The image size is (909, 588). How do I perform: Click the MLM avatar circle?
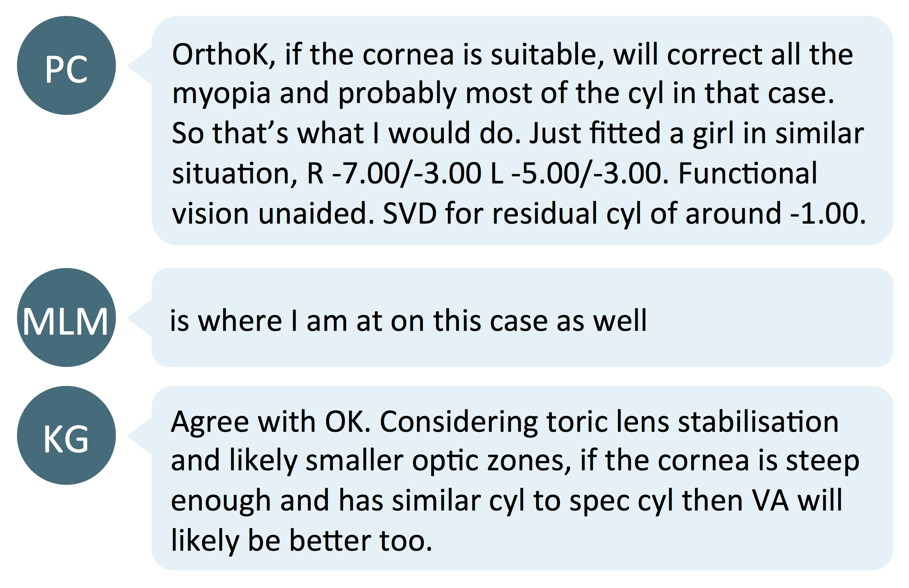point(66,317)
